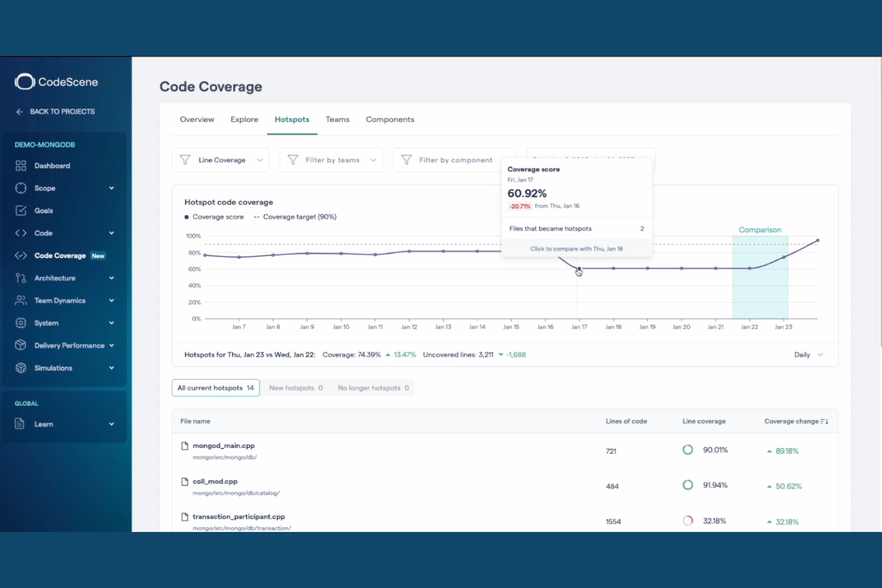Click the Team Dynamics people icon
This screenshot has height=588, width=882.
(x=21, y=300)
